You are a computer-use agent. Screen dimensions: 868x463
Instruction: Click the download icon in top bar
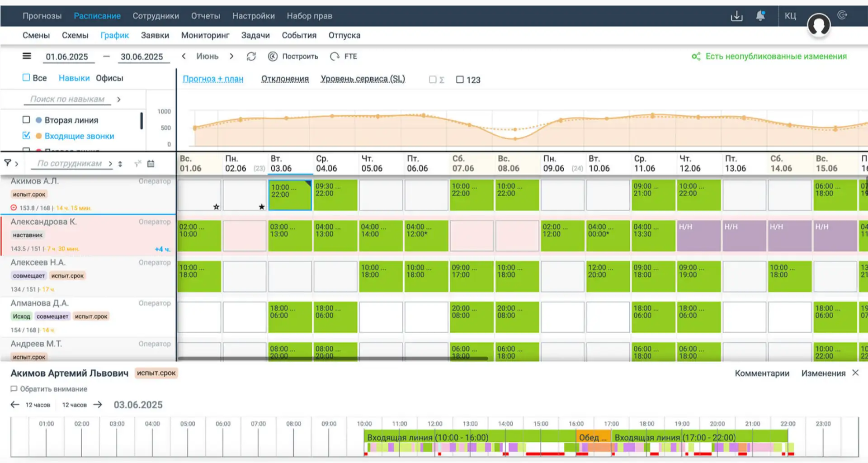[x=736, y=16]
